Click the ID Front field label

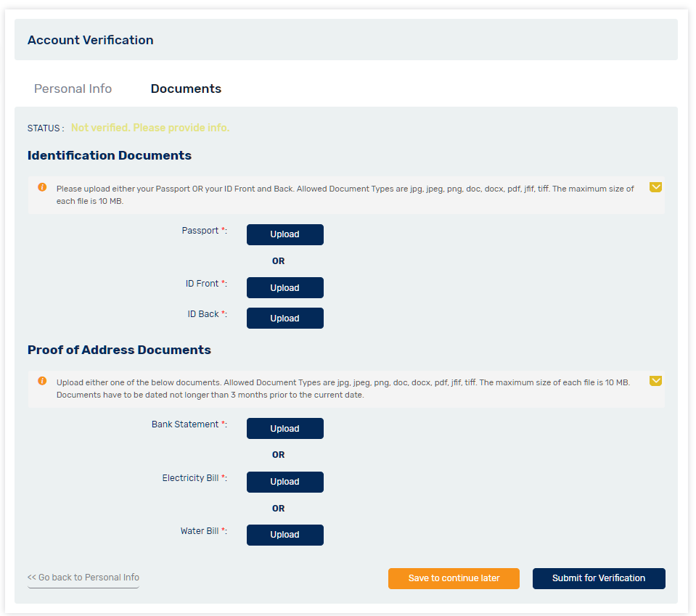(x=206, y=284)
